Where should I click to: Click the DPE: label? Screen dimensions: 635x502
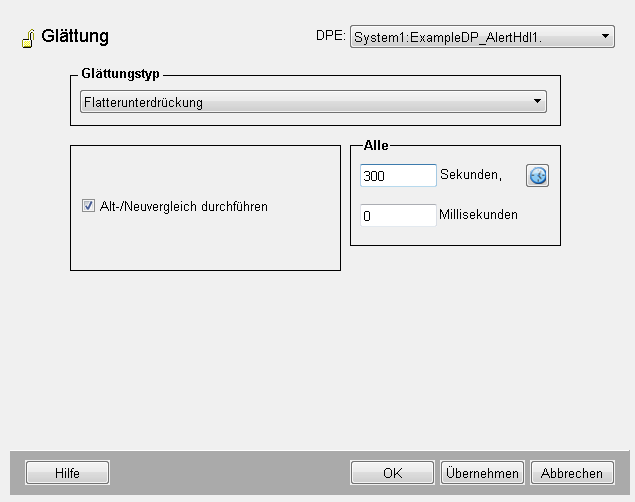[x=330, y=36]
